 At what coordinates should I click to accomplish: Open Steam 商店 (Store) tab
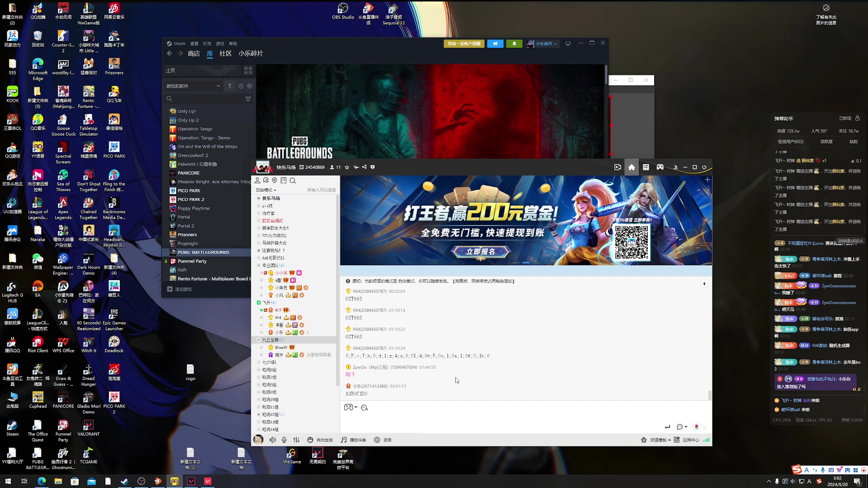coord(193,53)
